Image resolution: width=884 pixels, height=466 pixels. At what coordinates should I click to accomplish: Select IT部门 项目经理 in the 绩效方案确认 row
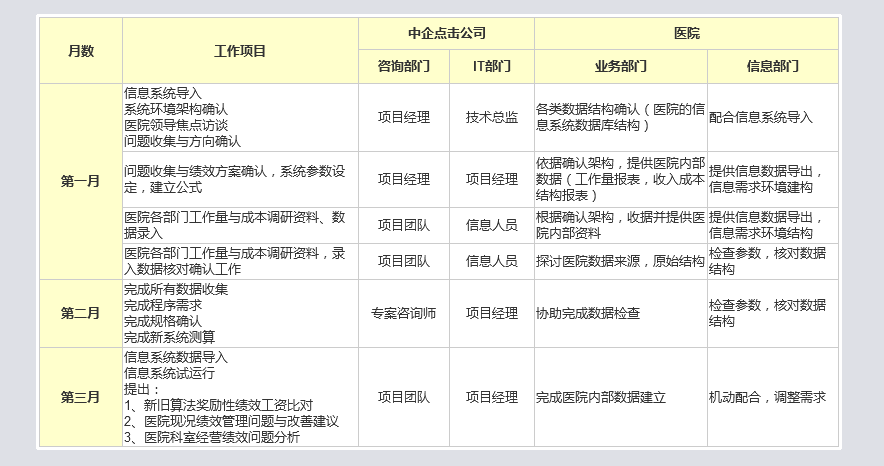point(492,179)
